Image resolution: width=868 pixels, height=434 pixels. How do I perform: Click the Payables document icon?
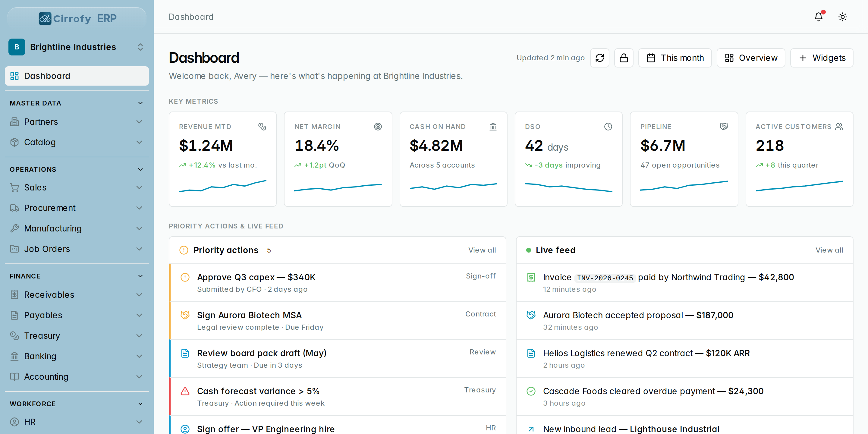point(14,315)
